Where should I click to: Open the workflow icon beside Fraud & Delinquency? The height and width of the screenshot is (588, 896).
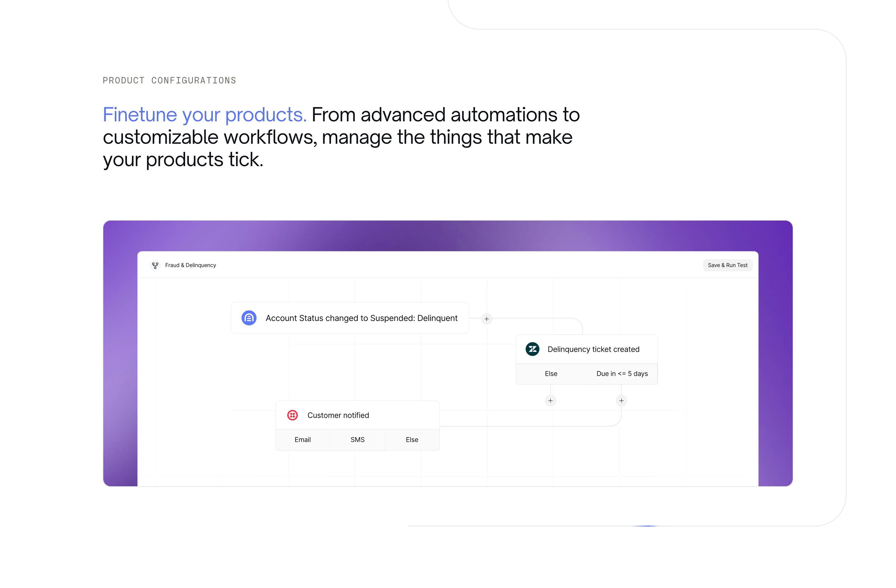coord(155,265)
